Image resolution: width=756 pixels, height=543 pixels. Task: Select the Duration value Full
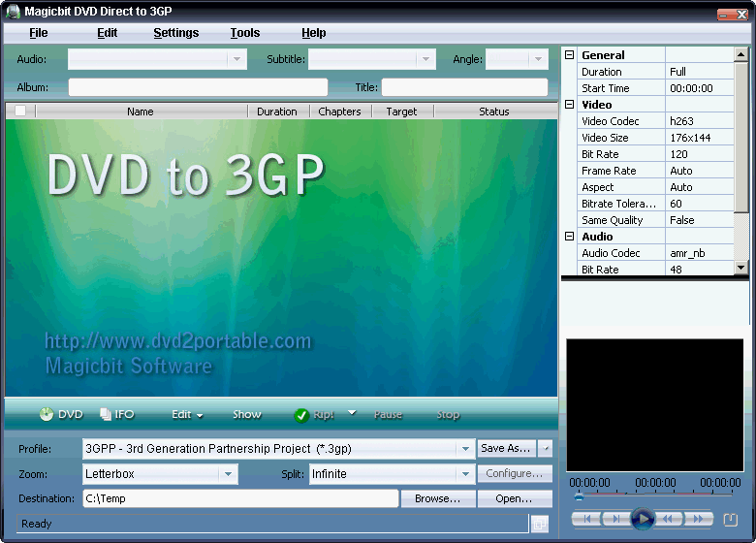700,72
